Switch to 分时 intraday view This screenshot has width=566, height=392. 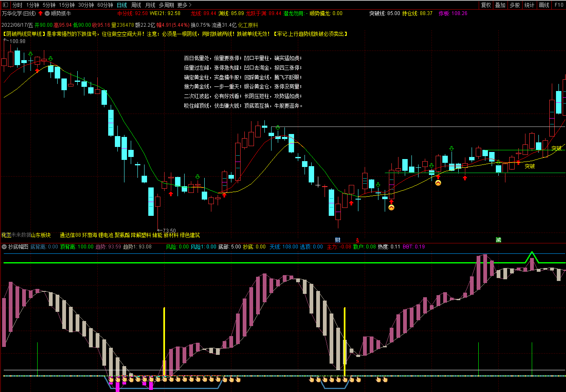18,5
